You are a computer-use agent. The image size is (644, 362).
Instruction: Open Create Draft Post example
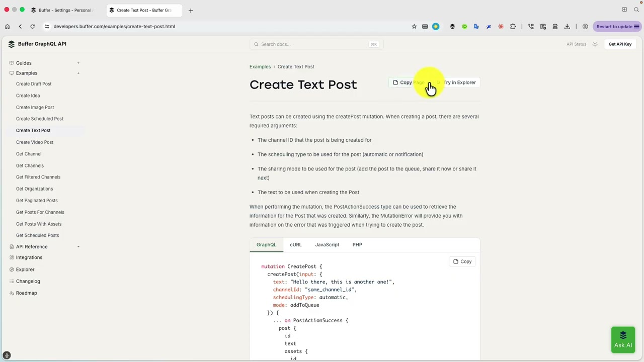(x=34, y=84)
